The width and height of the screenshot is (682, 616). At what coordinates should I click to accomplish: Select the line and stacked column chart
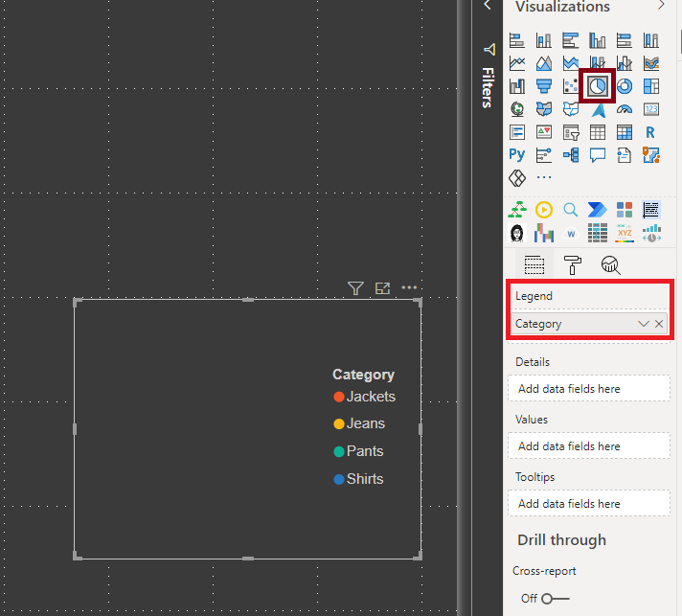[597, 63]
